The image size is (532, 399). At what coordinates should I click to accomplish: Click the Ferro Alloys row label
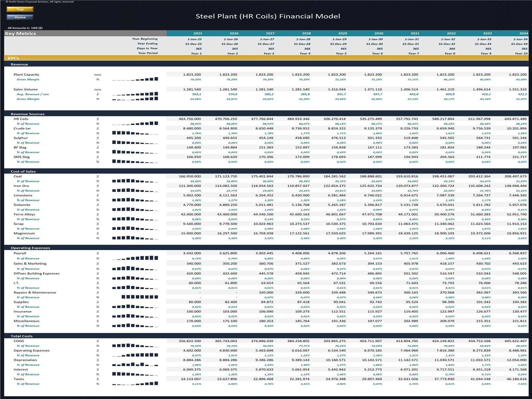tap(24, 214)
